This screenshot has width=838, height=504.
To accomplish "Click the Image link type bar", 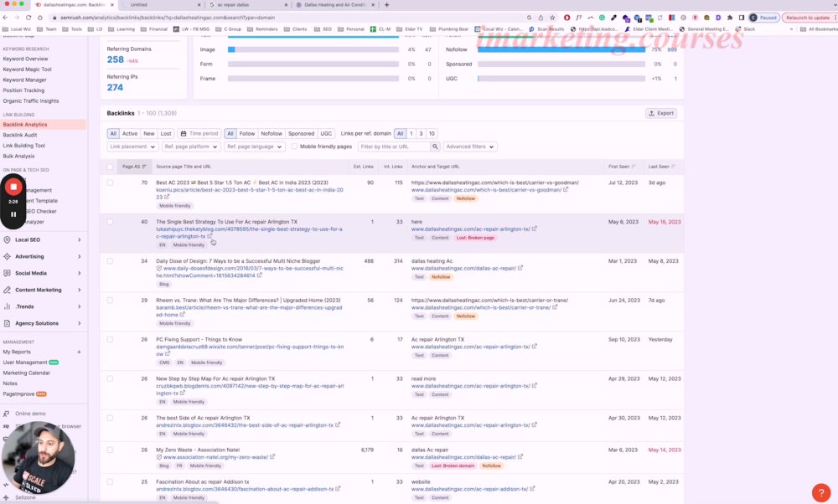I will tap(313, 49).
